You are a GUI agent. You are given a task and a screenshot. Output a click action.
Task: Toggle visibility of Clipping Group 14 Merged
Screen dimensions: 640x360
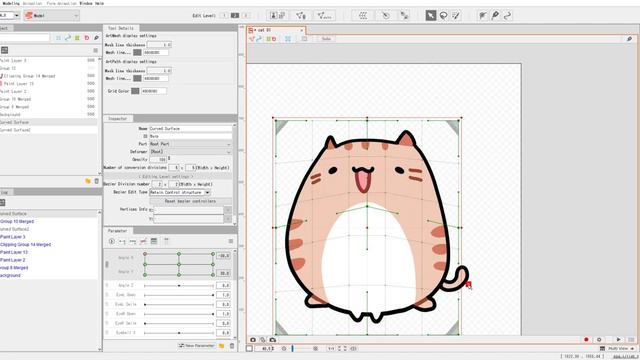[91, 76]
